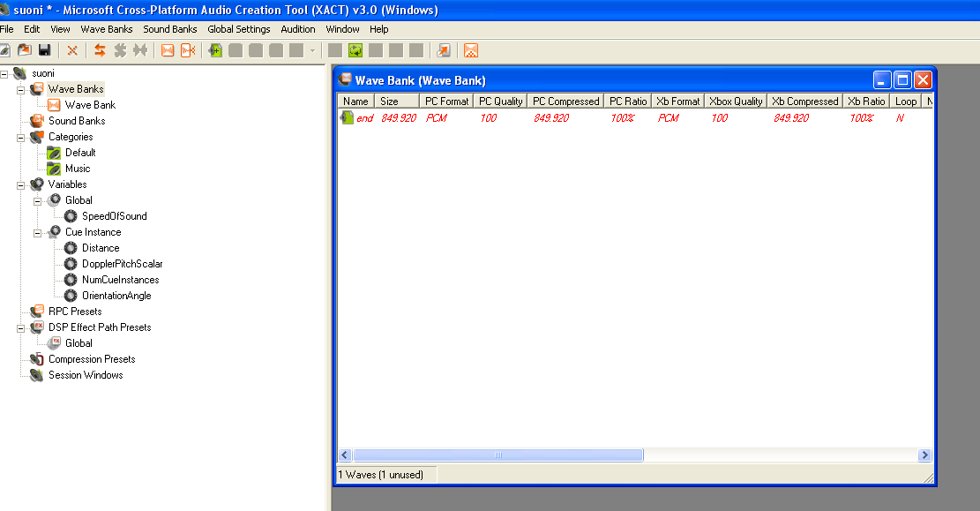Viewport: 980px width, 511px height.
Task: Open the Edit menu
Action: (32, 29)
